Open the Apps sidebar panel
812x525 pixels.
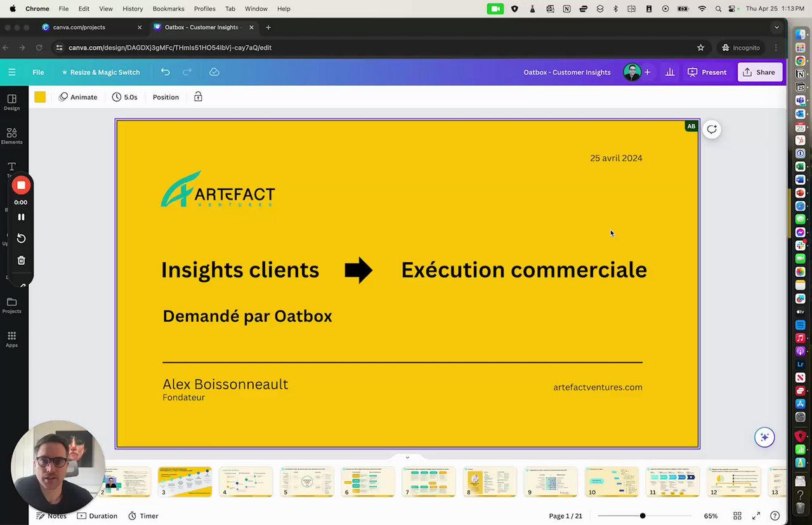coord(11,339)
